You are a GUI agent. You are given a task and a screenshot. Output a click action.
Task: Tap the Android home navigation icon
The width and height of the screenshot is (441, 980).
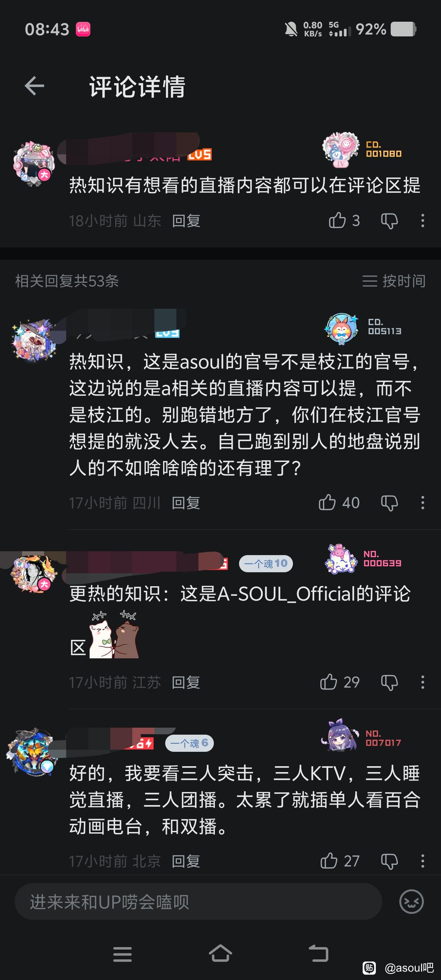[220, 953]
